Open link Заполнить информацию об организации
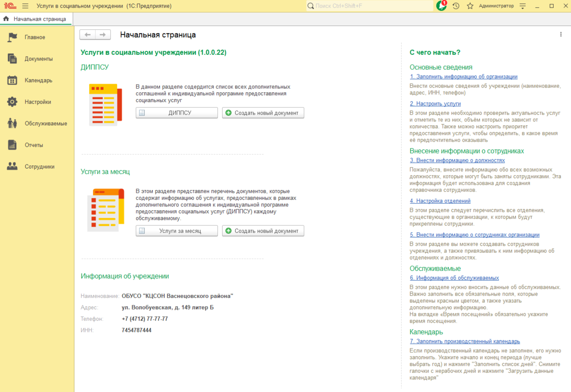The image size is (571, 392). coord(463,77)
